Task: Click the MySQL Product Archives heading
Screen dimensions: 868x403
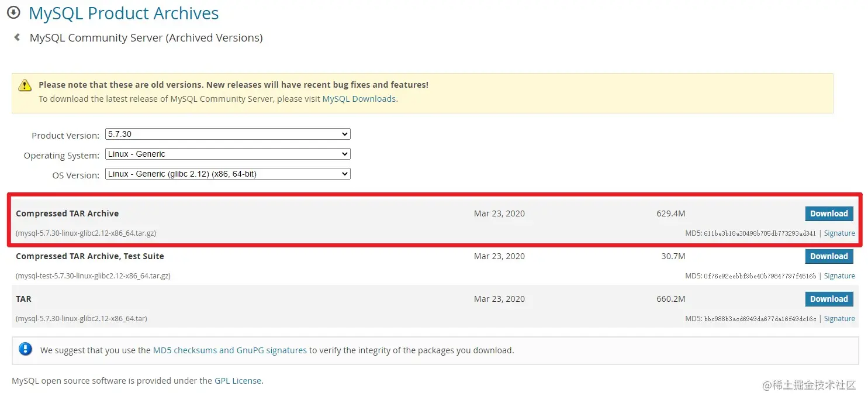Action: [x=123, y=13]
